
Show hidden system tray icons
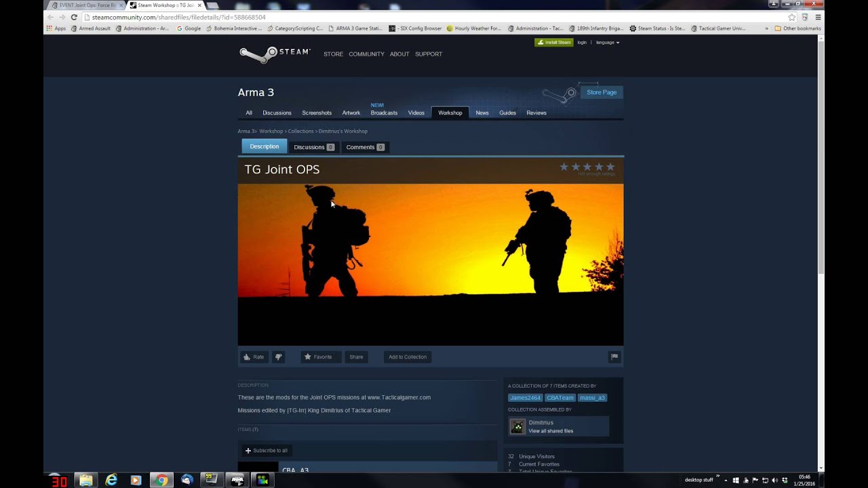point(726,480)
